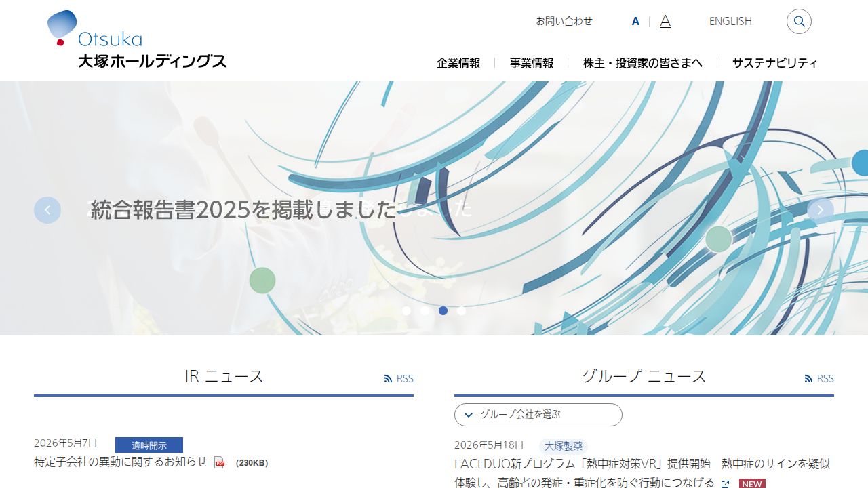Select fourth carousel dot
Viewport: 868px width, 488px height.
coord(462,311)
